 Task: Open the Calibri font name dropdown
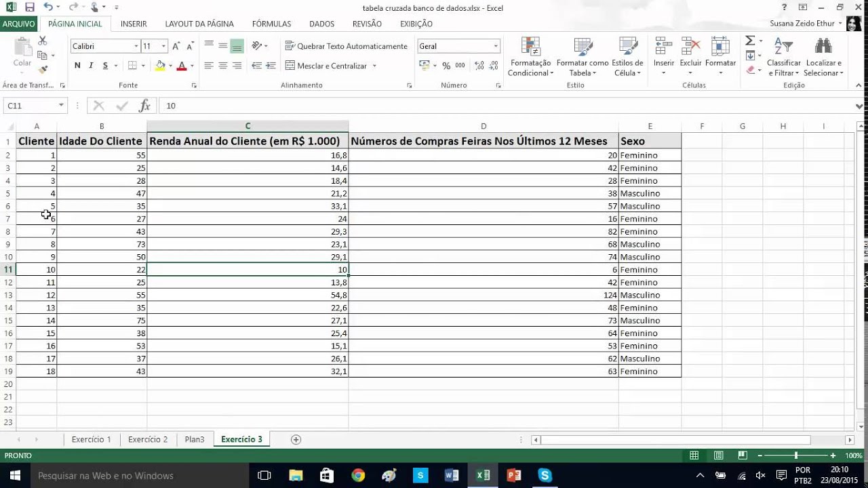[136, 46]
